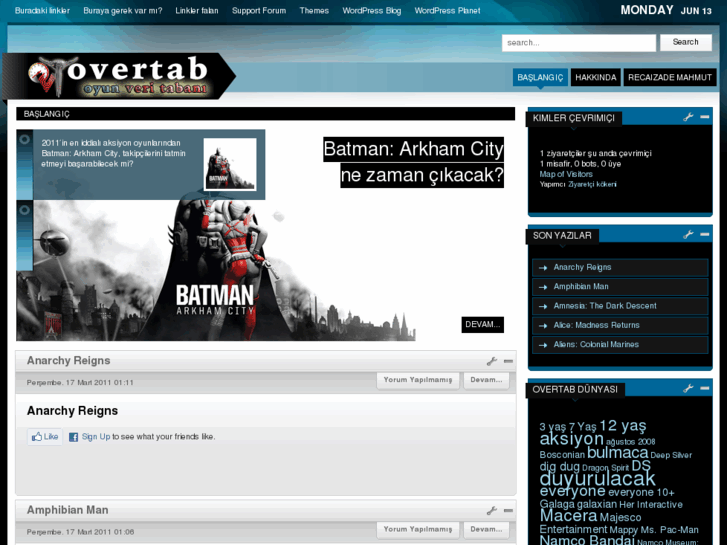Image resolution: width=727 pixels, height=545 pixels.
Task: Click wrench icon in Overtab Dünyası widget
Action: 688,388
